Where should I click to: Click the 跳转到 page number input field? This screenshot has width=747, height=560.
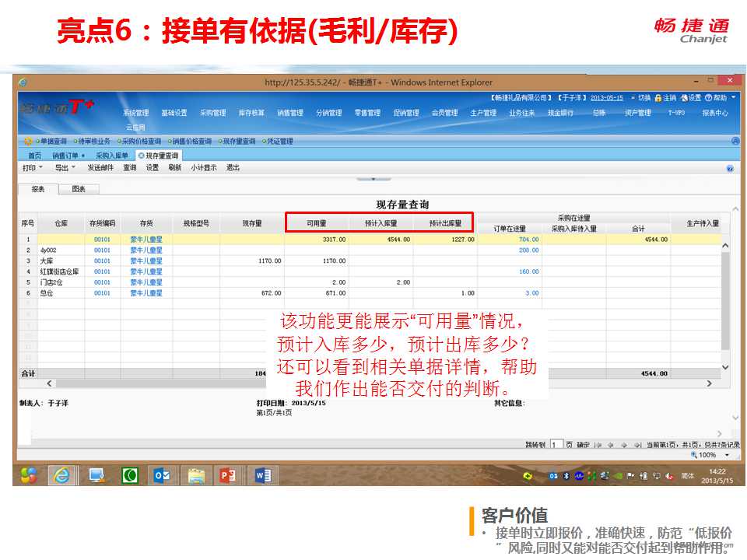pos(556,444)
